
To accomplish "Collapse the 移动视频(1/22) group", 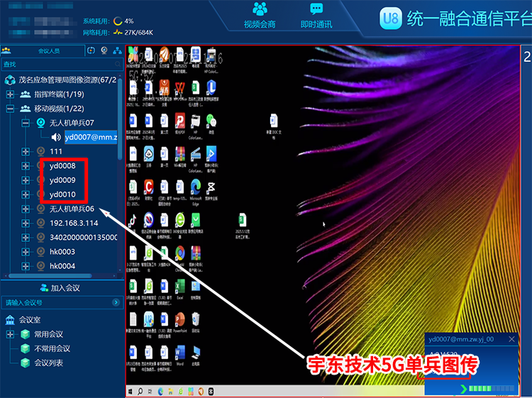I will pyautogui.click(x=10, y=109).
